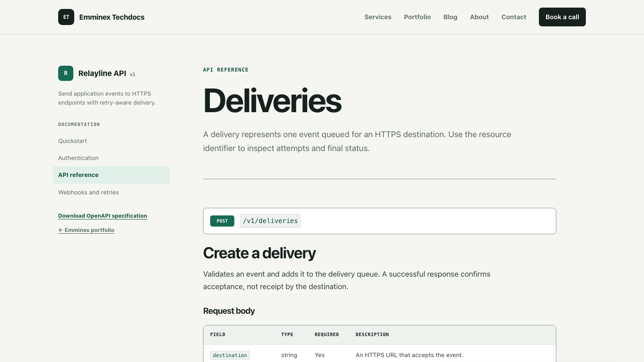Open Webhooks and retries docs page
Screen dimensions: 644x362
(x=111, y=192)
